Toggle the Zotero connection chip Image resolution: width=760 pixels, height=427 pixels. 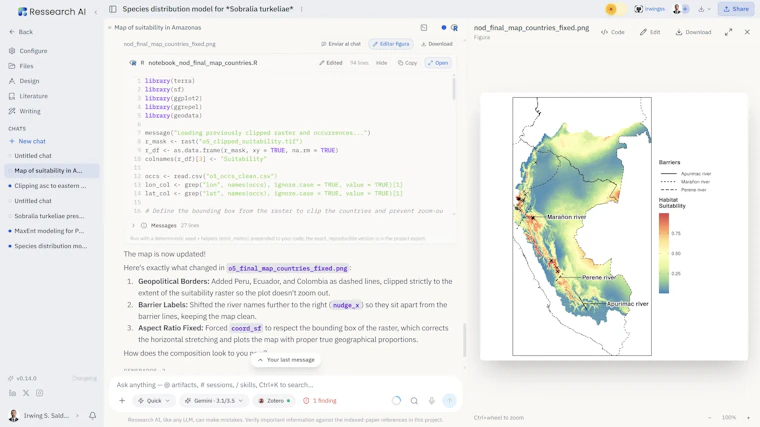coord(274,401)
